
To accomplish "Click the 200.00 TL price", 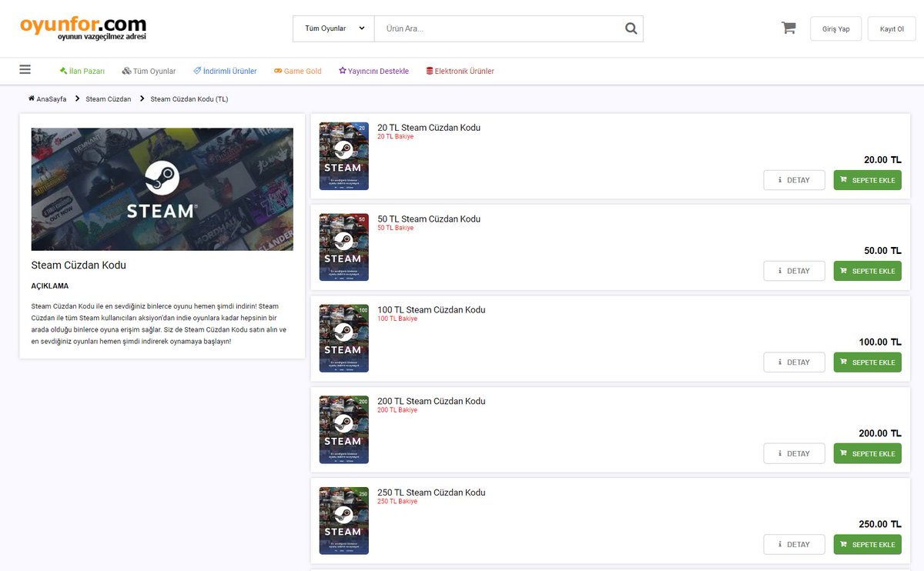I will (x=880, y=433).
